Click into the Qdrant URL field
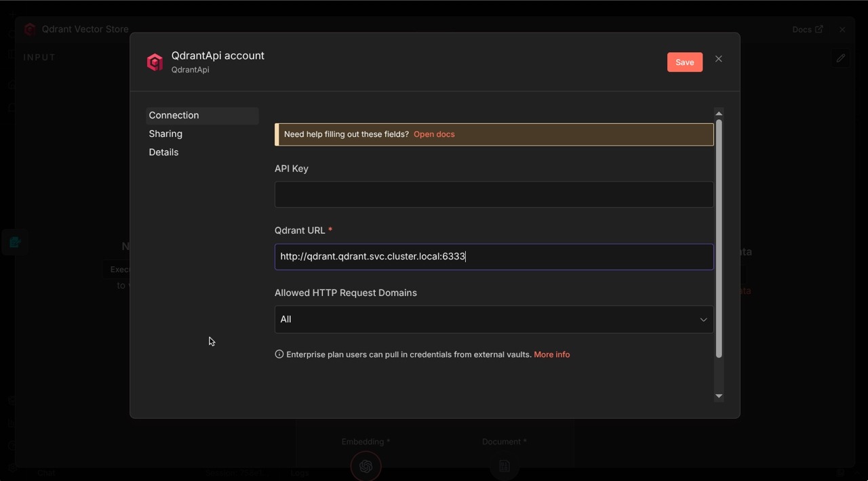The image size is (868, 481). (x=494, y=257)
